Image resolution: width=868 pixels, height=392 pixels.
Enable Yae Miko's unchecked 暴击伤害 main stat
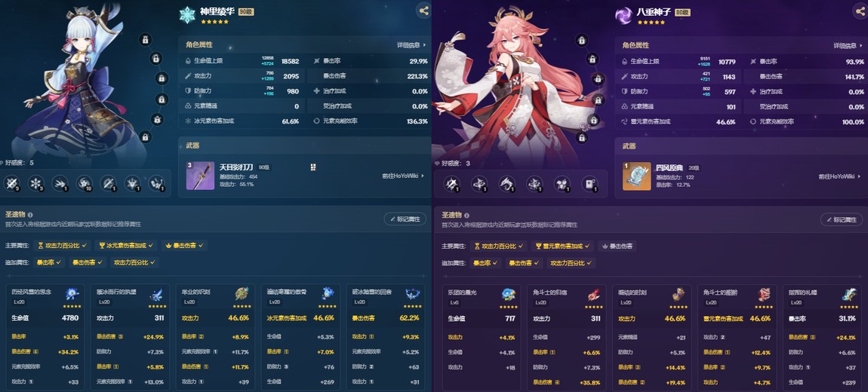(617, 246)
